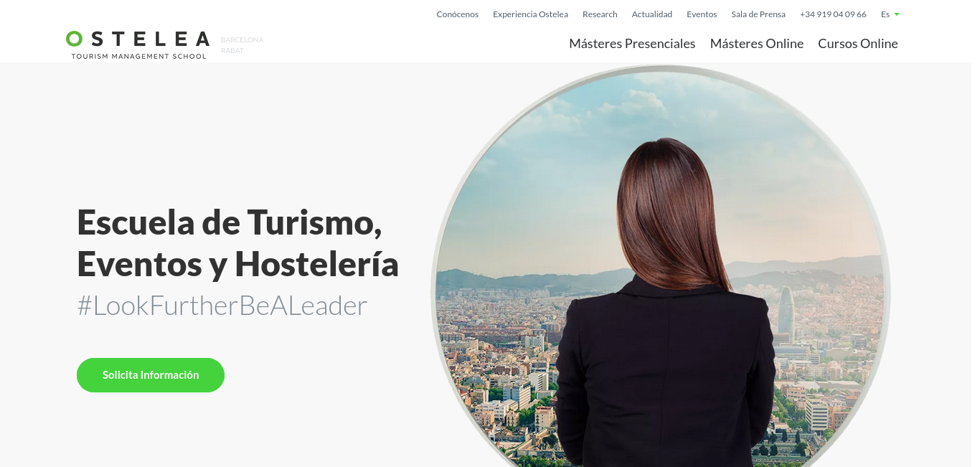The width and height of the screenshot is (980, 467).
Task: Click the Escuela de Turismo headline
Action: click(237, 242)
